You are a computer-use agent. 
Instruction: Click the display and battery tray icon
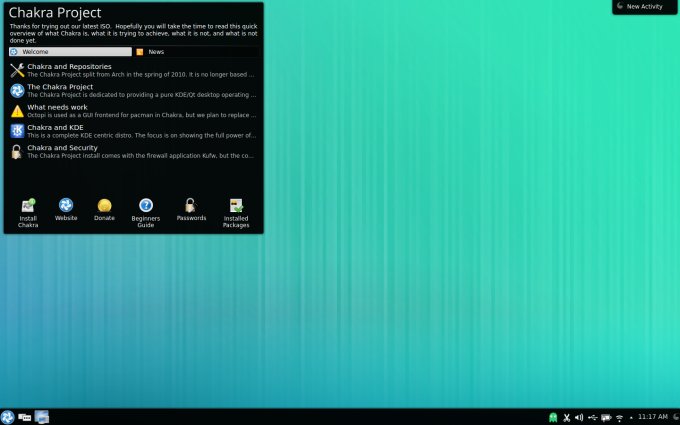(606, 418)
